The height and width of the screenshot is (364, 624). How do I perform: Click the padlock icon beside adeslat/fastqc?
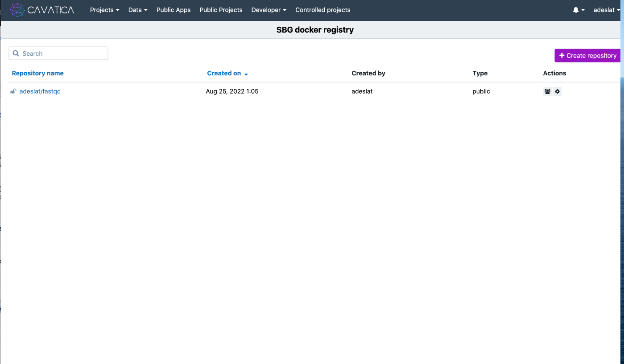click(x=13, y=91)
